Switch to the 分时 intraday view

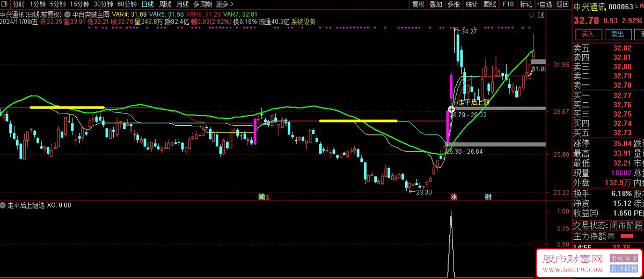click(x=19, y=4)
